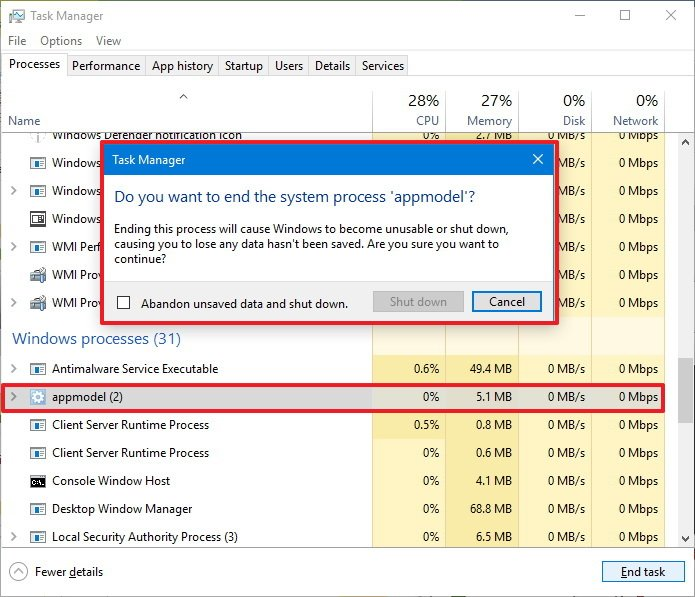The width and height of the screenshot is (695, 597).
Task: Close the end process dialog
Action: point(538,159)
